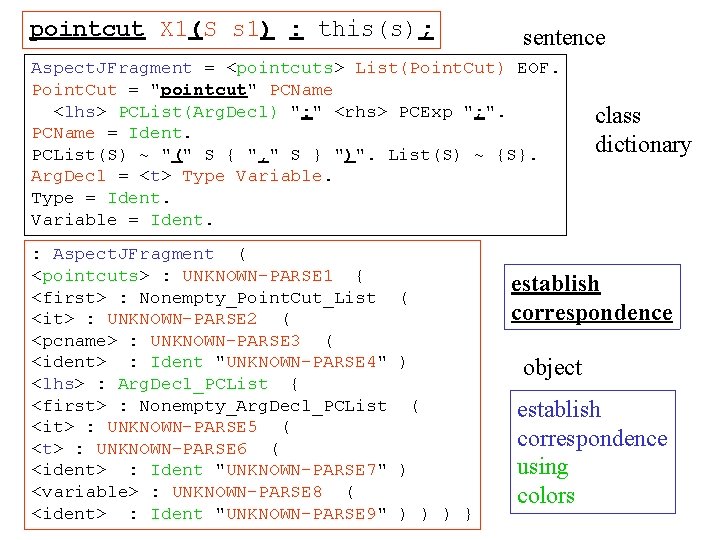
Task: Click 'ArgDecl_PCList' in green
Action: pyautogui.click(x=192, y=384)
